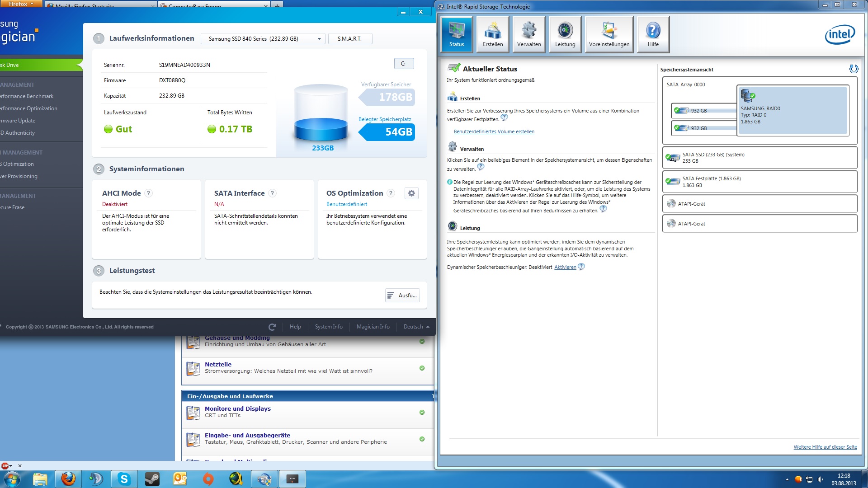Refresh the Speichersystemansicht view
The height and width of the screenshot is (488, 868).
pyautogui.click(x=853, y=69)
